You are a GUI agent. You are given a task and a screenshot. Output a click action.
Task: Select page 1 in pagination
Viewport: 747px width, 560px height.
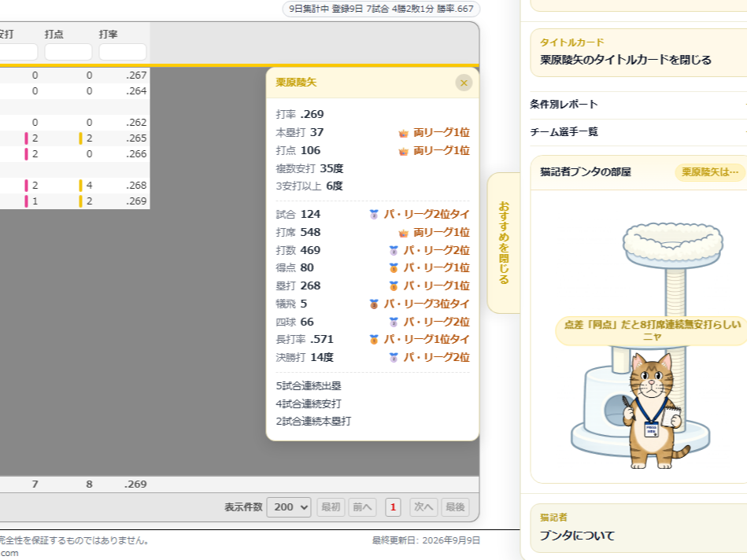pyautogui.click(x=393, y=507)
